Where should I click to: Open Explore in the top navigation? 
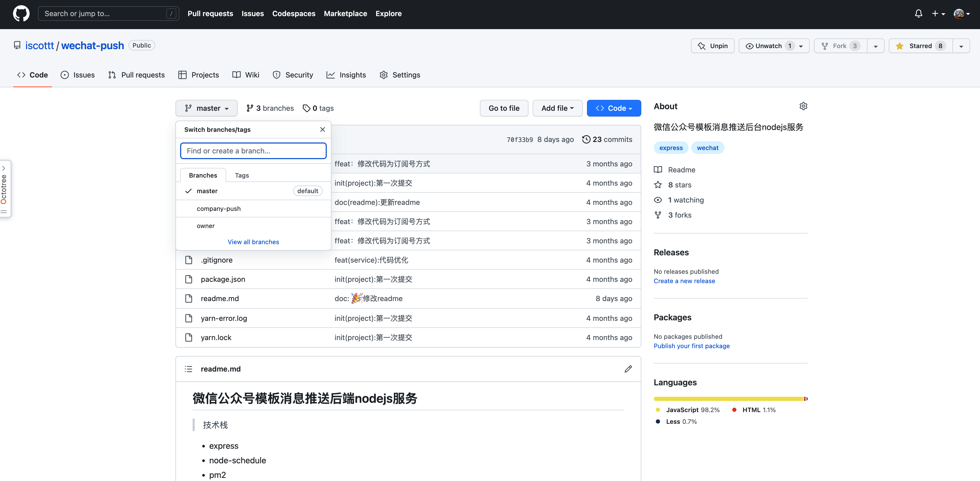click(x=388, y=14)
